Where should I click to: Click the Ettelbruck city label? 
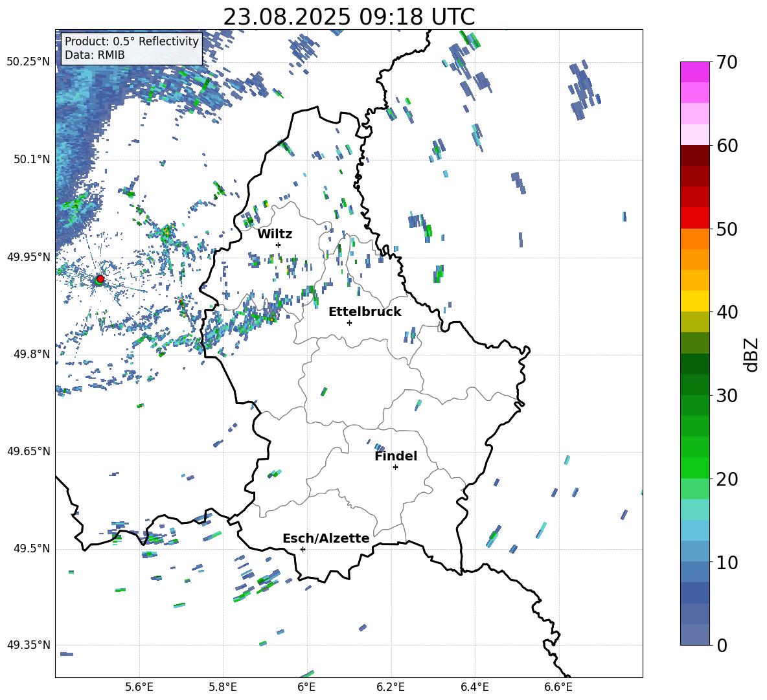(x=365, y=312)
